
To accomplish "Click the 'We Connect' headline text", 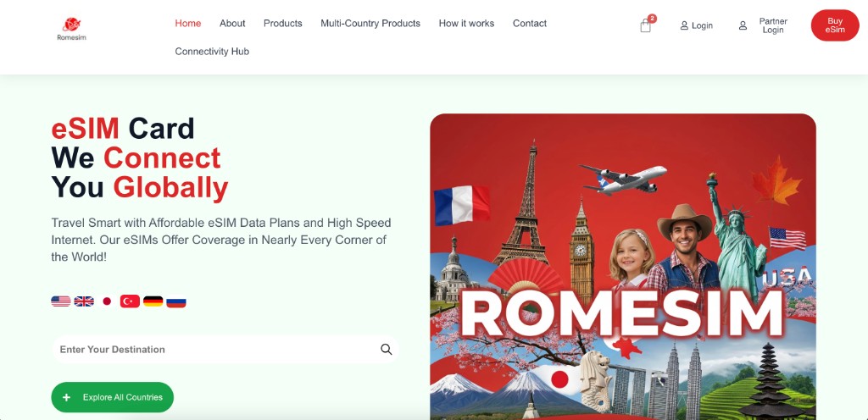I will (136, 158).
